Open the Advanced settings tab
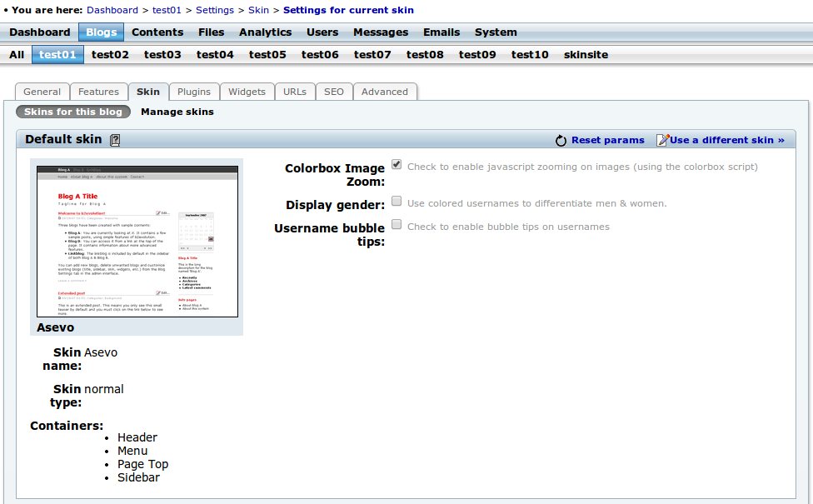The image size is (813, 504). (x=385, y=92)
